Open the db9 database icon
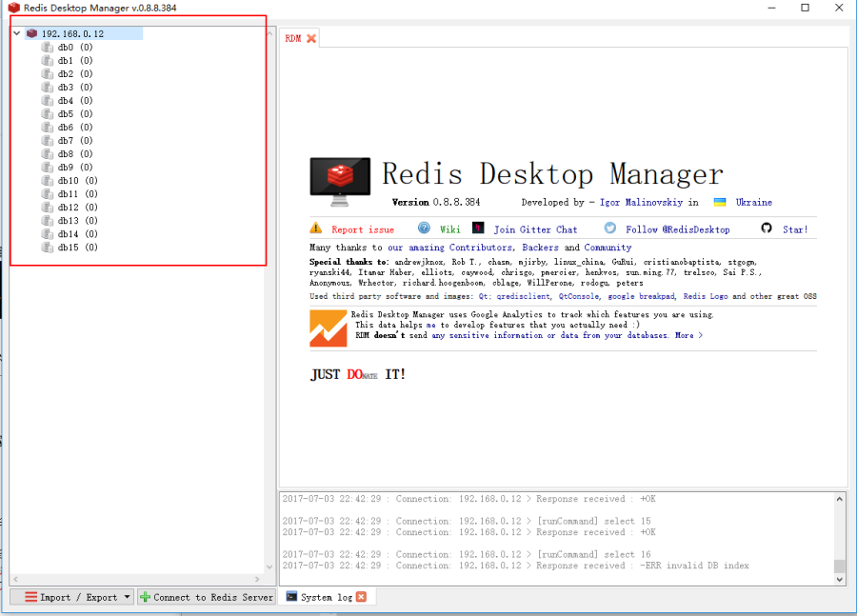The image size is (857, 616). pos(48,168)
